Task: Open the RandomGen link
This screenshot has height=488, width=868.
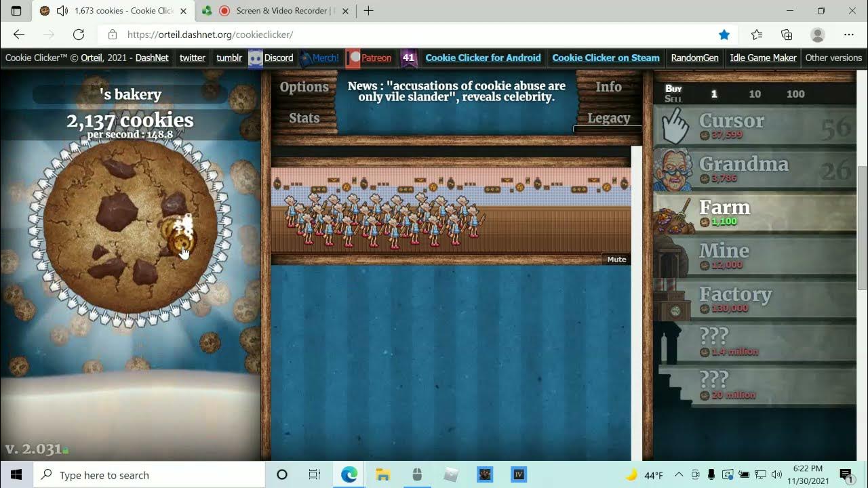Action: click(x=694, y=58)
